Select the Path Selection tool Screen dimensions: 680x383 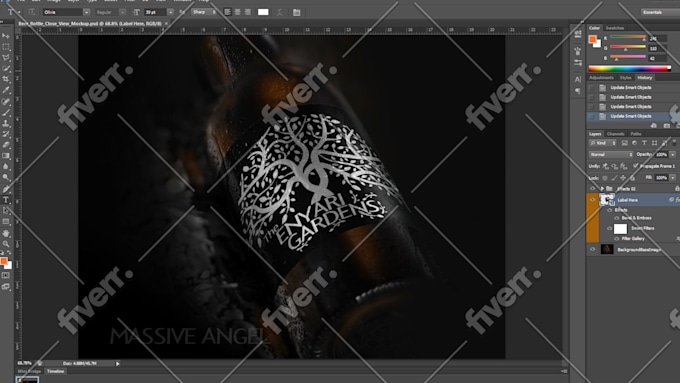coord(6,210)
